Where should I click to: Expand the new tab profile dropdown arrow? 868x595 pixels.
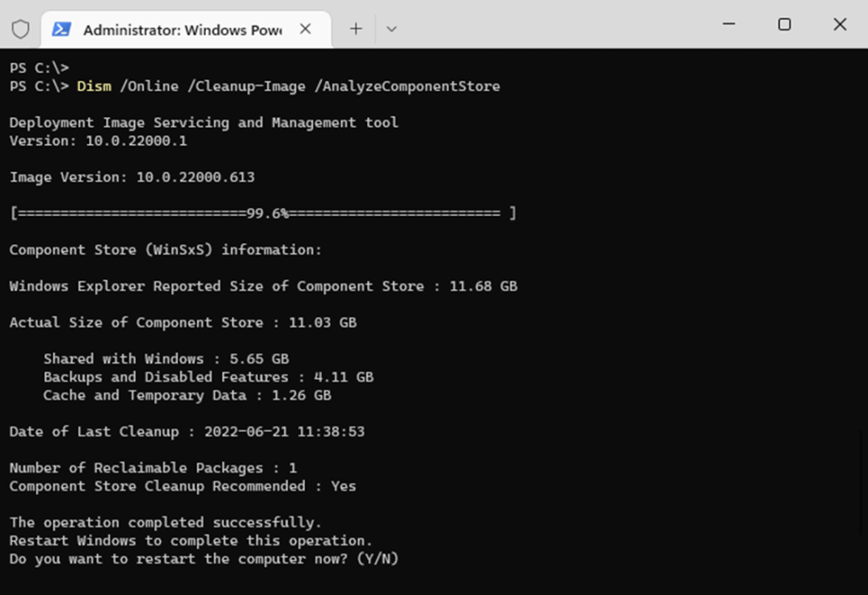pyautogui.click(x=392, y=29)
